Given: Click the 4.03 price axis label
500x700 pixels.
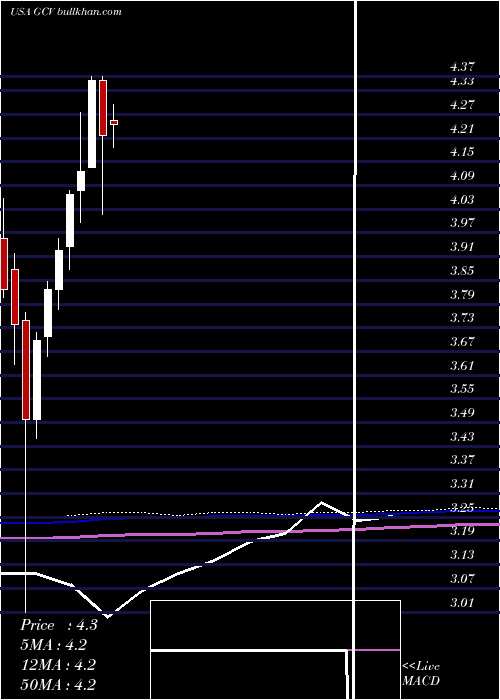Looking at the screenshot, I should click(x=462, y=200).
